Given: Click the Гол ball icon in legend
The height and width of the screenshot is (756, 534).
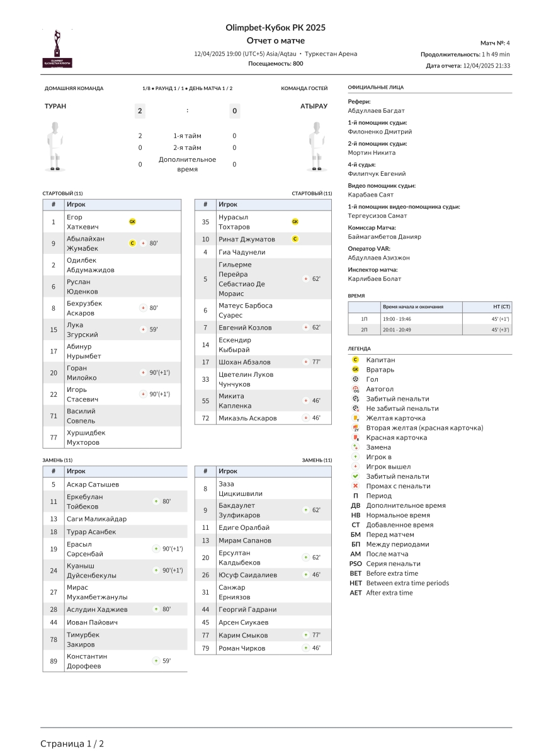Looking at the screenshot, I should pyautogui.click(x=356, y=379).
